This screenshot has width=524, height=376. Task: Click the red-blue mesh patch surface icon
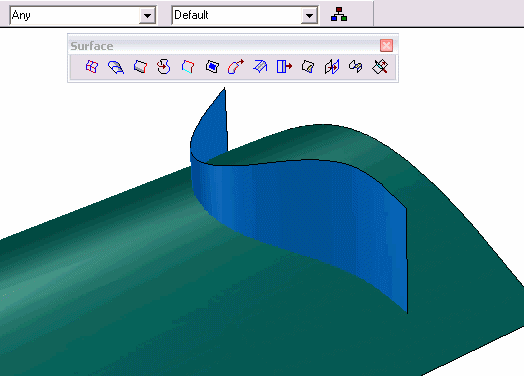pyautogui.click(x=92, y=67)
